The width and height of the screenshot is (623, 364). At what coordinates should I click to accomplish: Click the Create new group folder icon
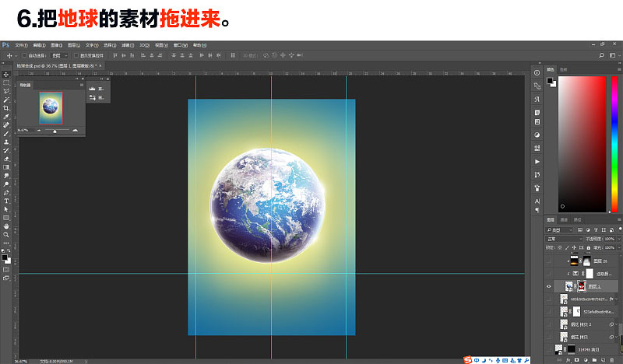tap(594, 360)
